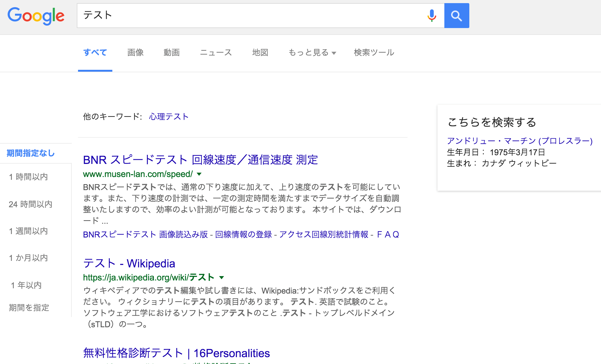Click the blue magnifier search button

[457, 16]
